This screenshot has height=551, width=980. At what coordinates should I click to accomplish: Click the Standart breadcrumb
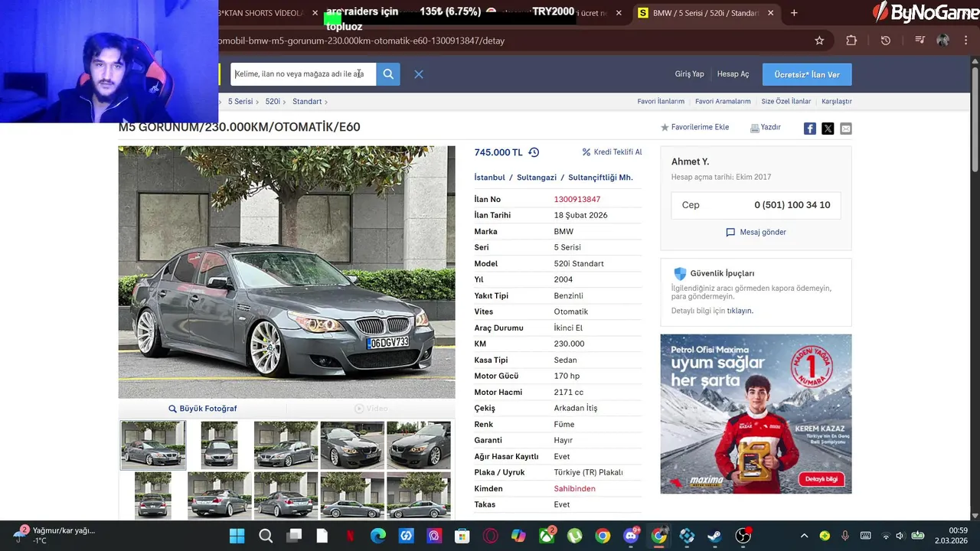pos(307,101)
